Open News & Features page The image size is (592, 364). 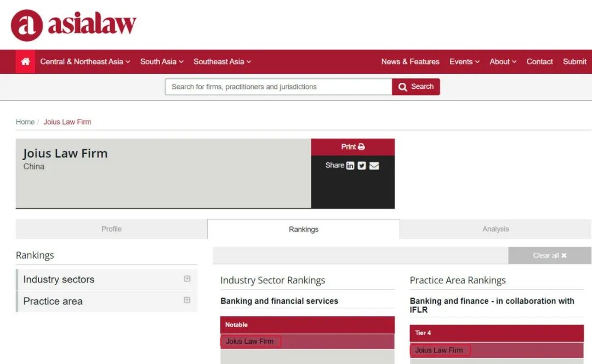[410, 62]
